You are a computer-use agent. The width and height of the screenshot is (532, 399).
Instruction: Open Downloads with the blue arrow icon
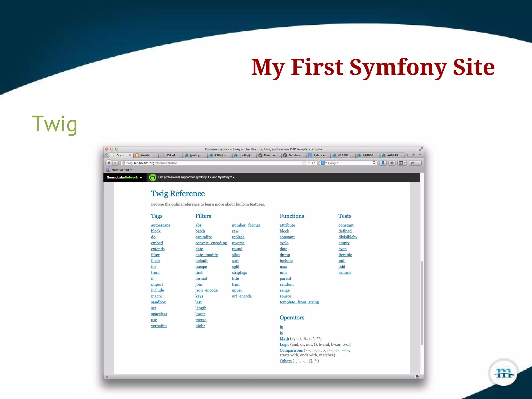click(x=383, y=163)
